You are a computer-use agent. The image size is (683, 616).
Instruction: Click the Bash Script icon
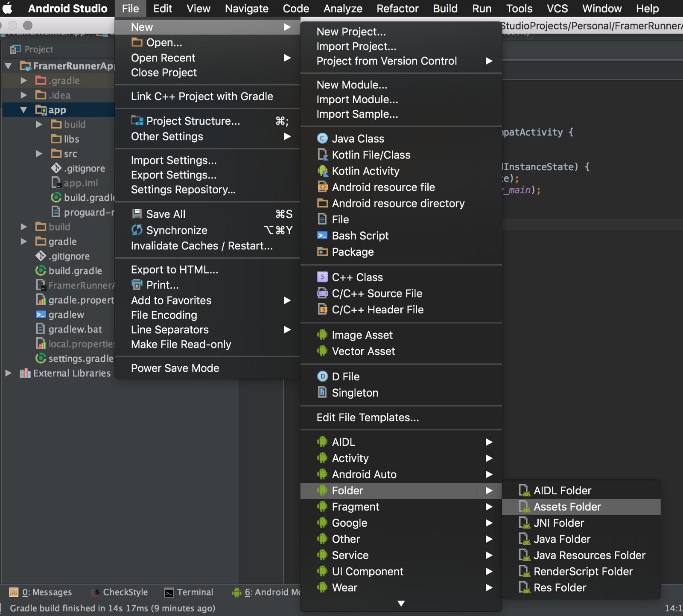(x=322, y=236)
